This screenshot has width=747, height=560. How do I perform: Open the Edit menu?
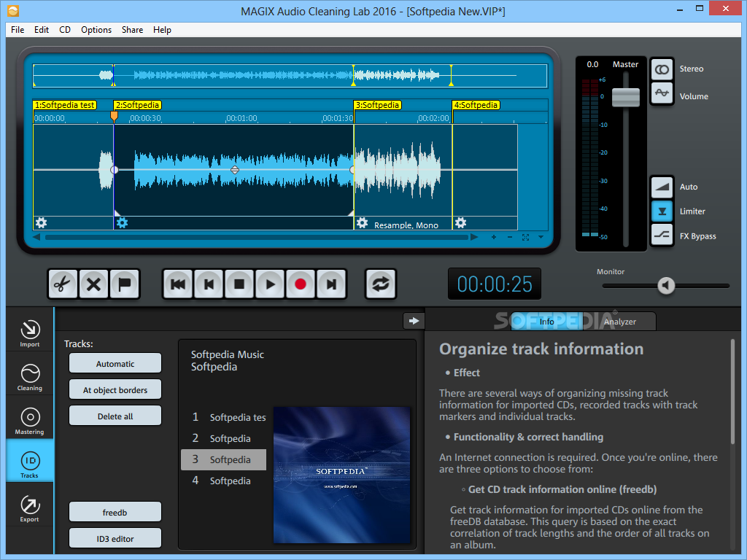[42, 29]
